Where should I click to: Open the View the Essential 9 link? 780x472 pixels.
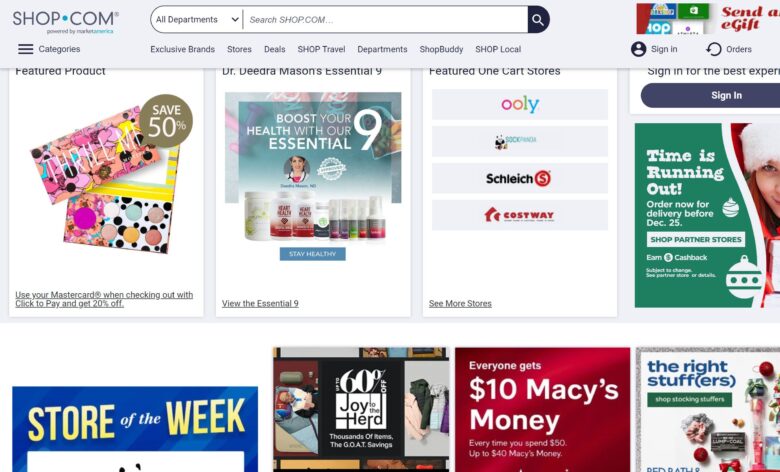click(260, 303)
